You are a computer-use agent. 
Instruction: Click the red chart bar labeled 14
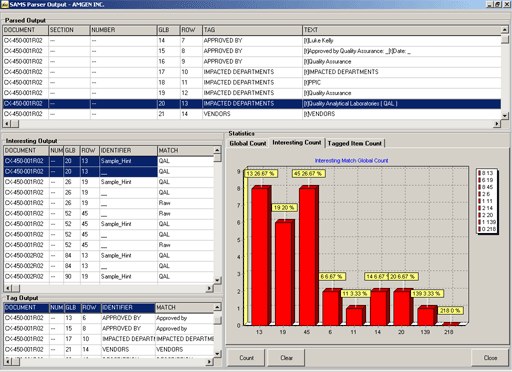click(x=379, y=308)
